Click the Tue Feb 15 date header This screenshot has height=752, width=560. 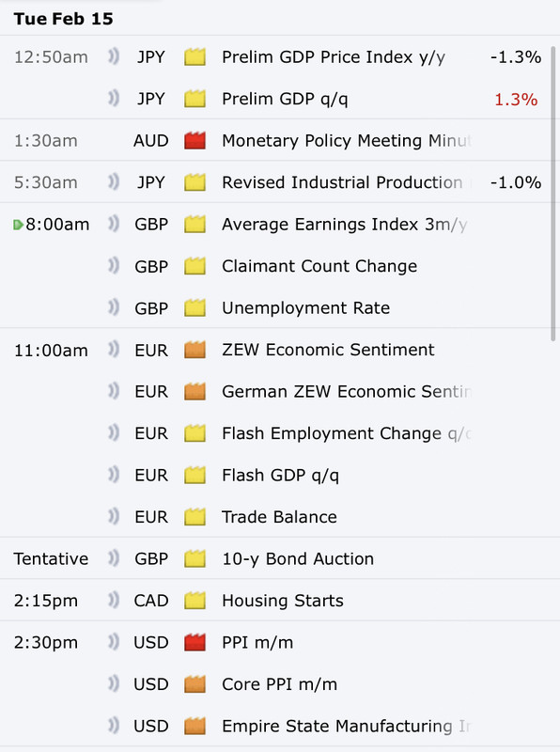click(x=63, y=19)
